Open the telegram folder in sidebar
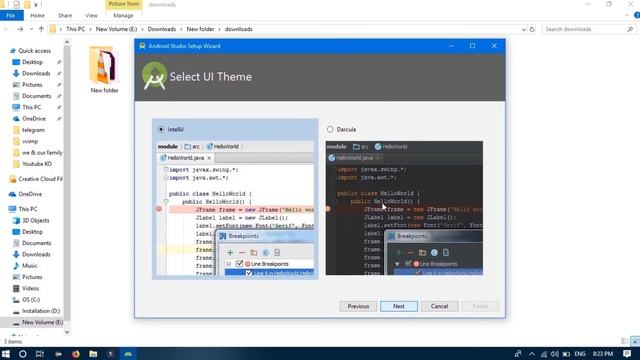640x360 pixels. tap(33, 130)
